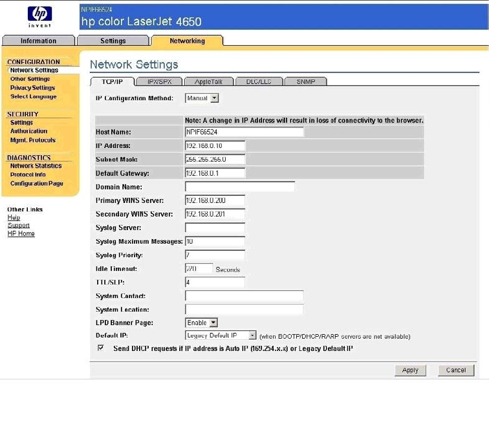Screen dimensions: 489x448
Task: Click the Default Gateway field
Action: click(215, 173)
